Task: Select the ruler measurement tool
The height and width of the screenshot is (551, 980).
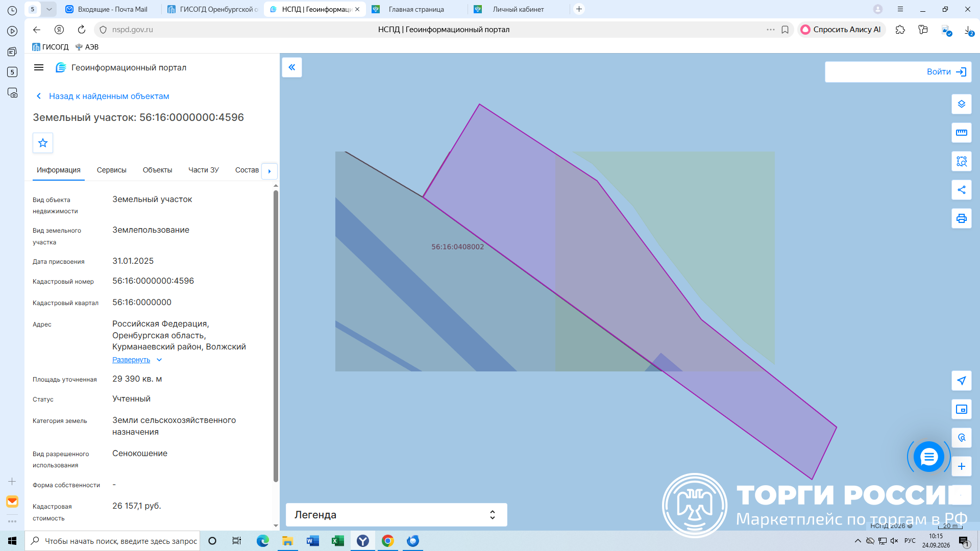Action: pyautogui.click(x=962, y=133)
